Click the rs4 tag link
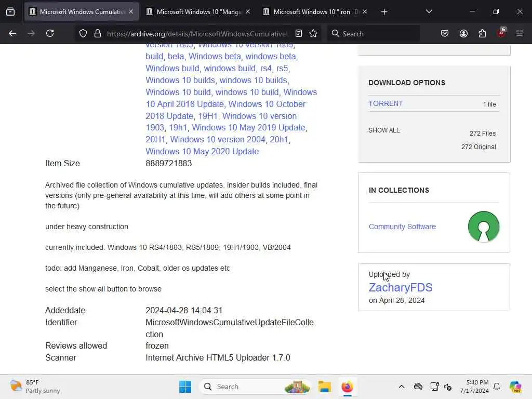This screenshot has height=399, width=532. pyautogui.click(x=265, y=68)
